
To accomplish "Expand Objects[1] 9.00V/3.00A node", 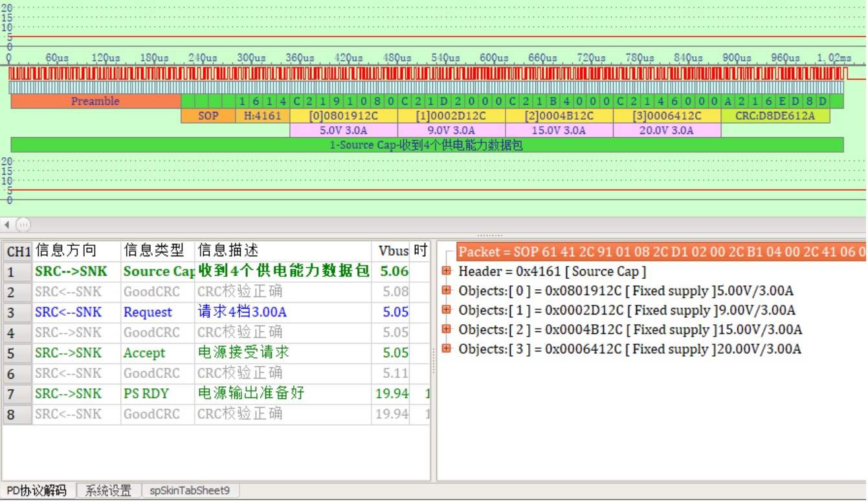I will point(446,311).
